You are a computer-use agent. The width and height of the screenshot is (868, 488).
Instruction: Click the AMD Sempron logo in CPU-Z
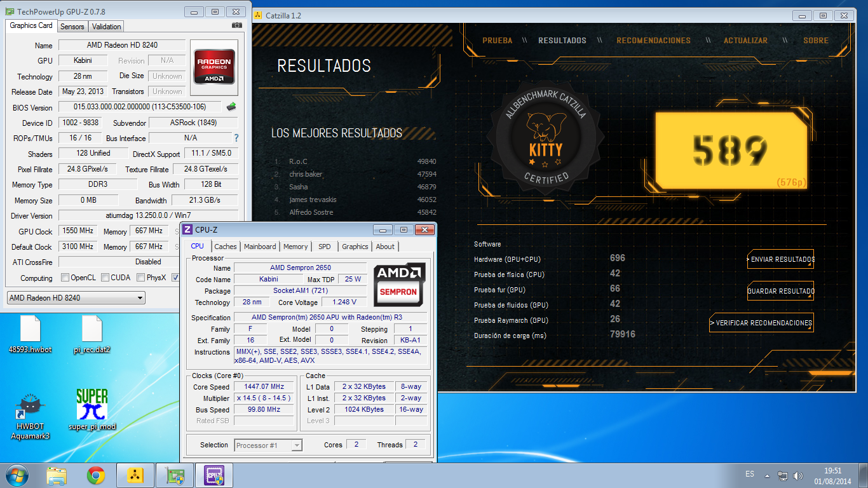[398, 283]
